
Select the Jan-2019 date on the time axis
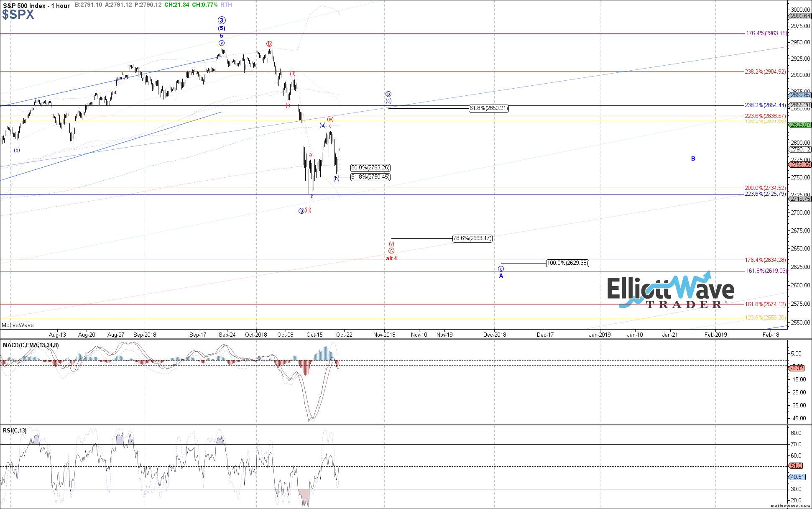[600, 335]
